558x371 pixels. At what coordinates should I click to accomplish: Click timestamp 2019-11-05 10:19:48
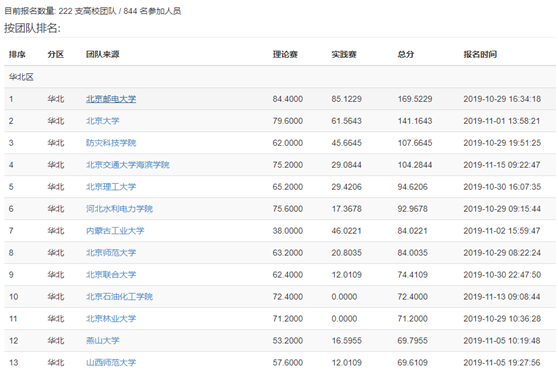(502, 341)
